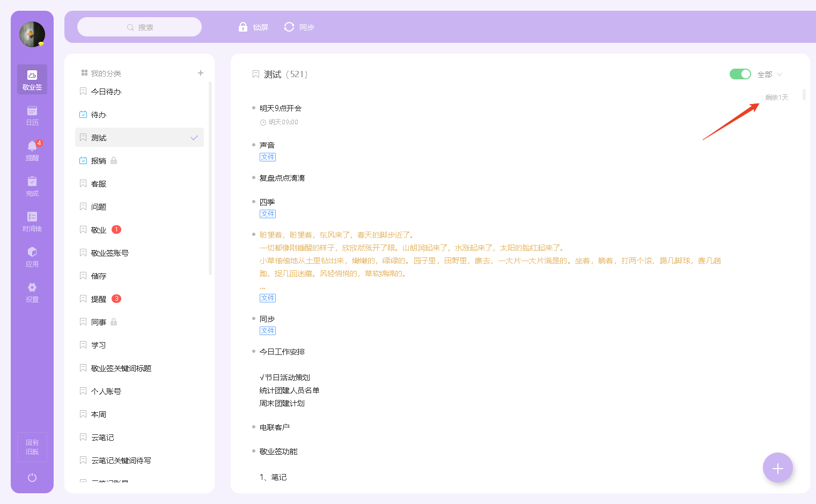Open the note 敬业签功能
This screenshot has height=504, width=816.
click(x=278, y=451)
